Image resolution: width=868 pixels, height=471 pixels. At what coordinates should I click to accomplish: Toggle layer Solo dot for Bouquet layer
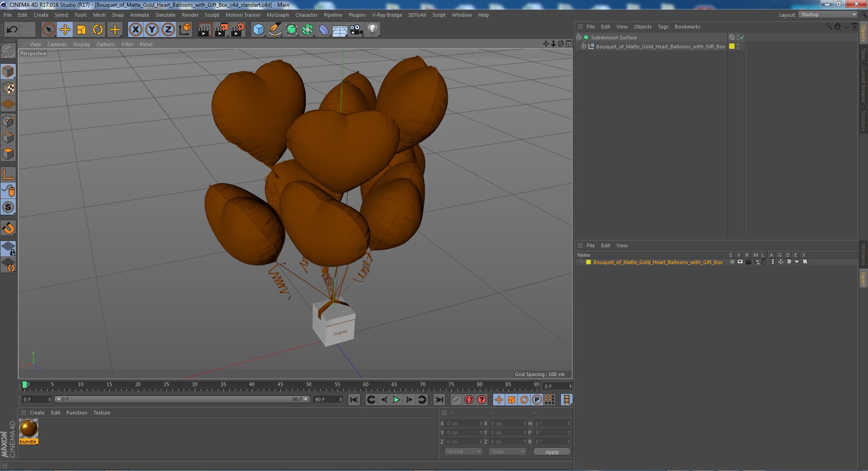point(732,262)
